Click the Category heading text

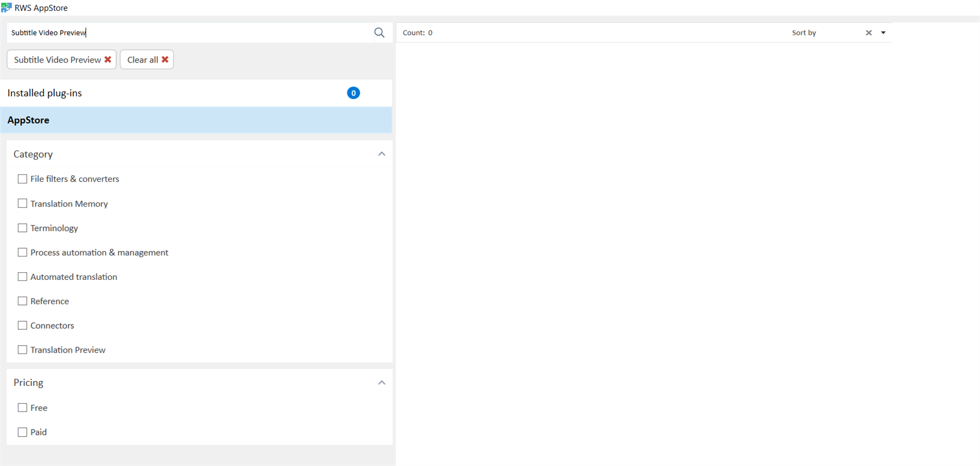point(33,154)
